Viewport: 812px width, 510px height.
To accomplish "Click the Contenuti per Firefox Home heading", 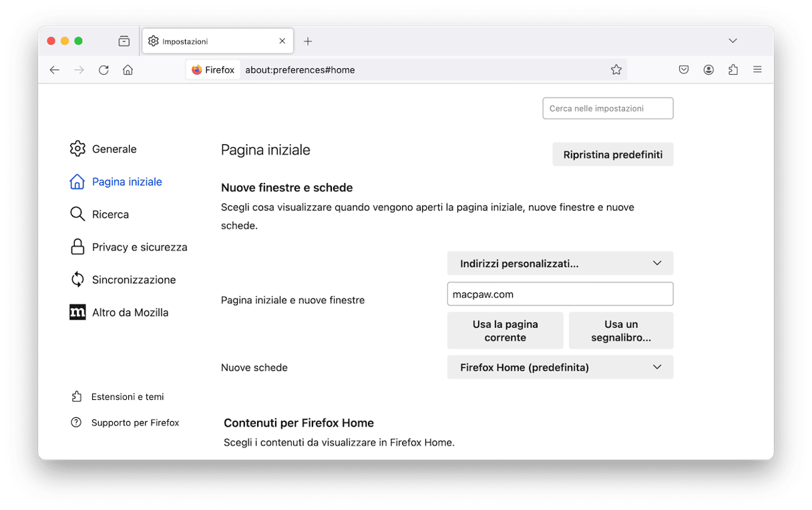I will [x=298, y=423].
